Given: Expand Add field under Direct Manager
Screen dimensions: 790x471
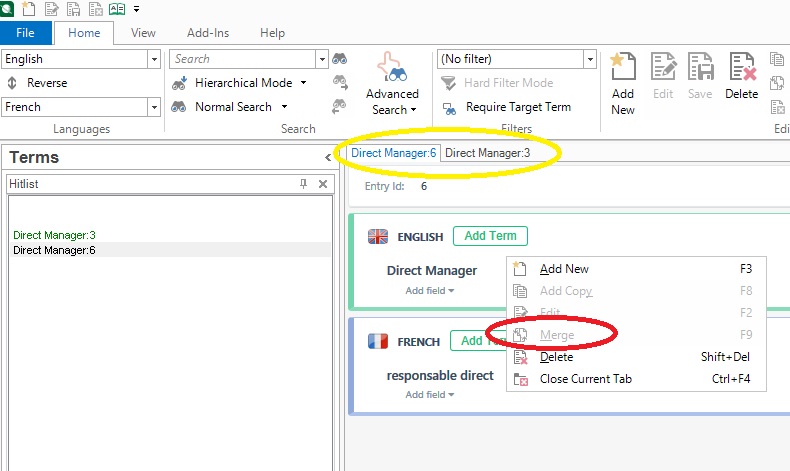Looking at the screenshot, I should pos(430,291).
